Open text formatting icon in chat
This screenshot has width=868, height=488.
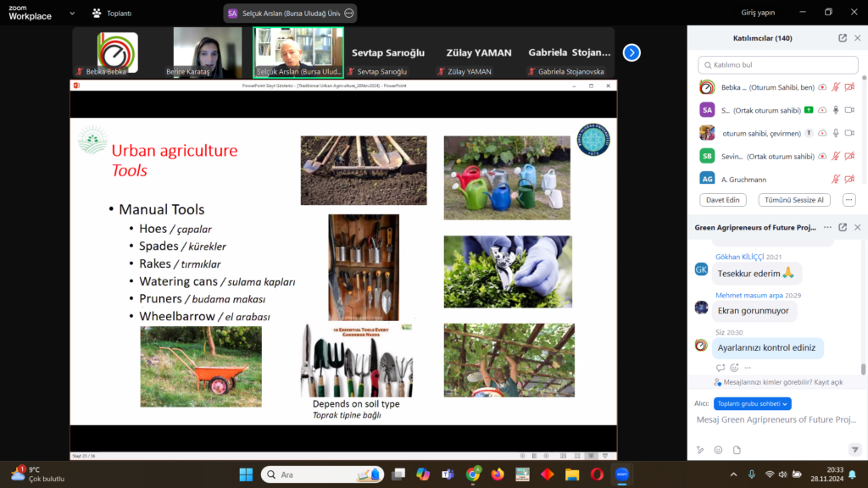coord(700,450)
